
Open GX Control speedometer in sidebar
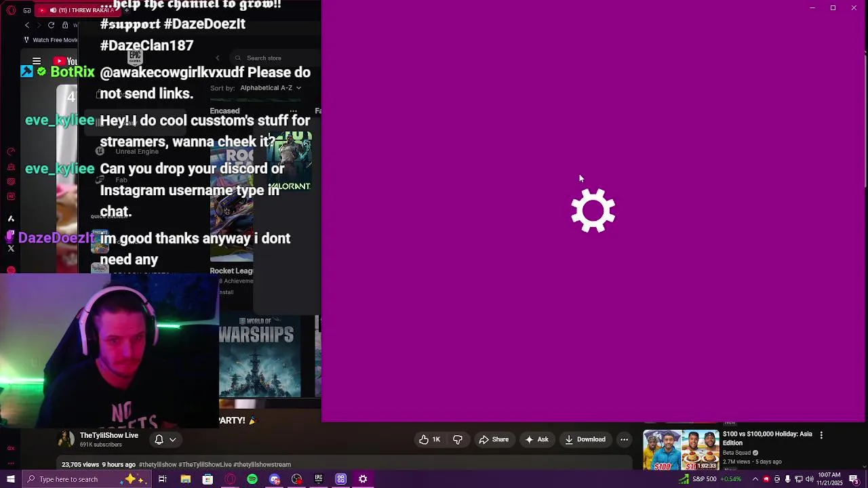pos(11,152)
